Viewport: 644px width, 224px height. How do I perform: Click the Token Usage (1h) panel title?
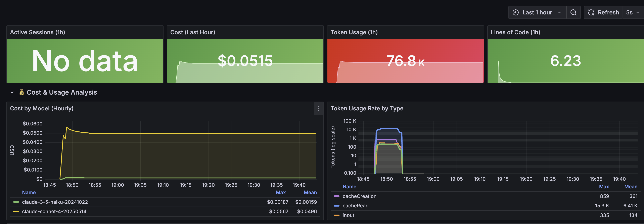click(354, 32)
